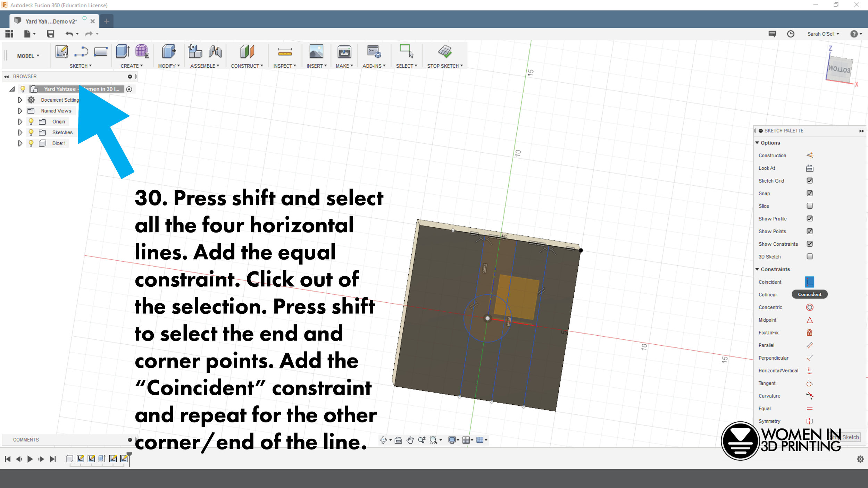Open the MODEL workspace dropdown
This screenshot has width=868, height=488.
28,56
